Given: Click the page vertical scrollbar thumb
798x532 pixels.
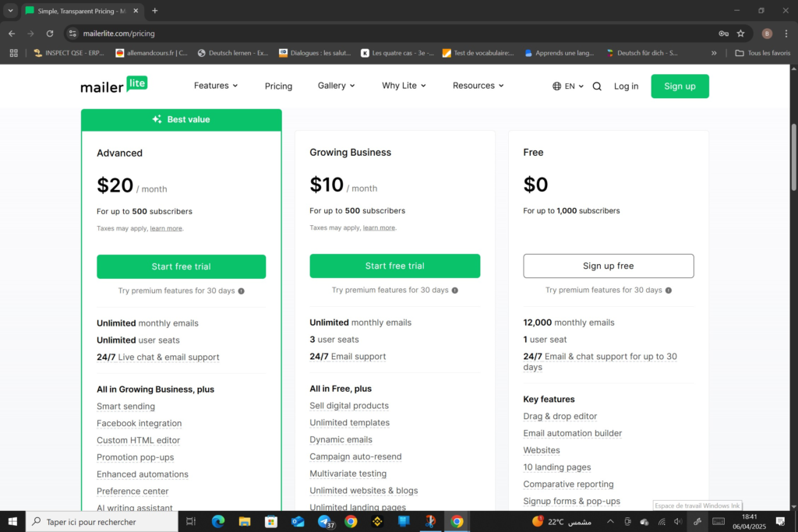Looking at the screenshot, I should 793,157.
